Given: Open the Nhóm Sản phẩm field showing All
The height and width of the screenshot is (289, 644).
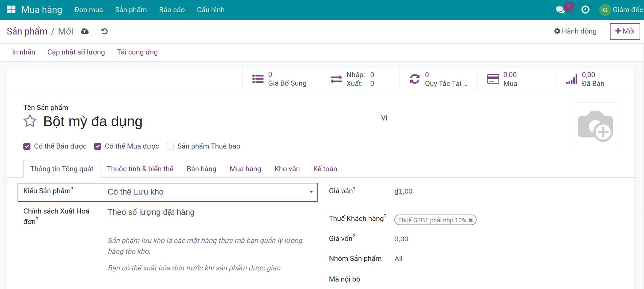Looking at the screenshot, I should click(398, 259).
